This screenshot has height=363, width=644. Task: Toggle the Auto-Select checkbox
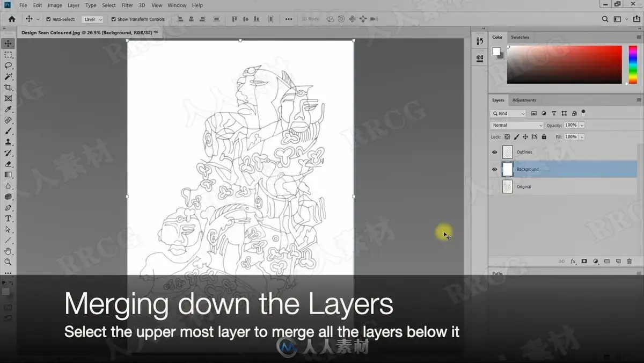click(x=48, y=19)
